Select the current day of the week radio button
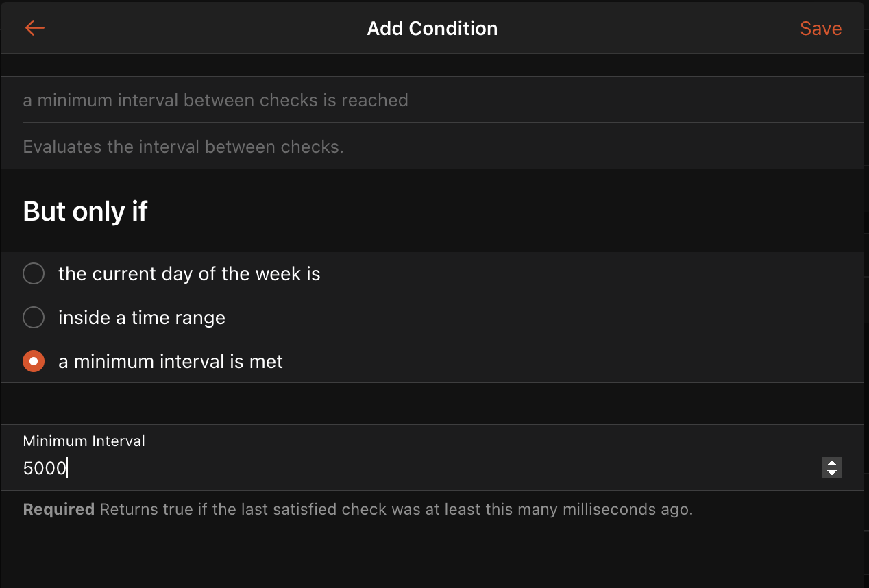The height and width of the screenshot is (588, 869). click(x=34, y=274)
